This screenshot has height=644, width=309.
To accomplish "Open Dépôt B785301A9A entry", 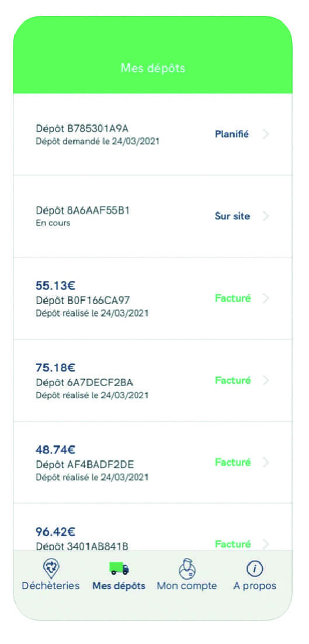I will (152, 135).
